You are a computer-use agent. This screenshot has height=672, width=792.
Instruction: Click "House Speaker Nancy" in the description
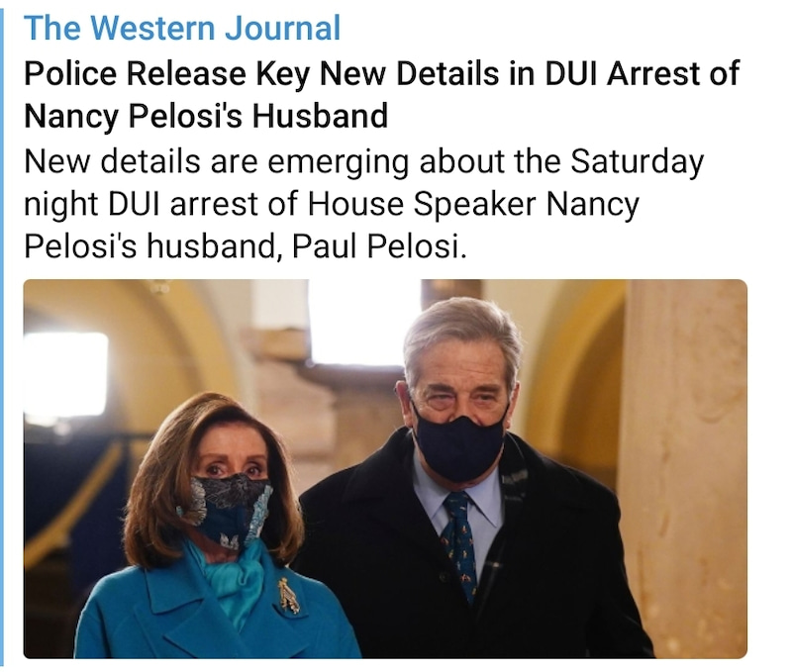coord(473,205)
